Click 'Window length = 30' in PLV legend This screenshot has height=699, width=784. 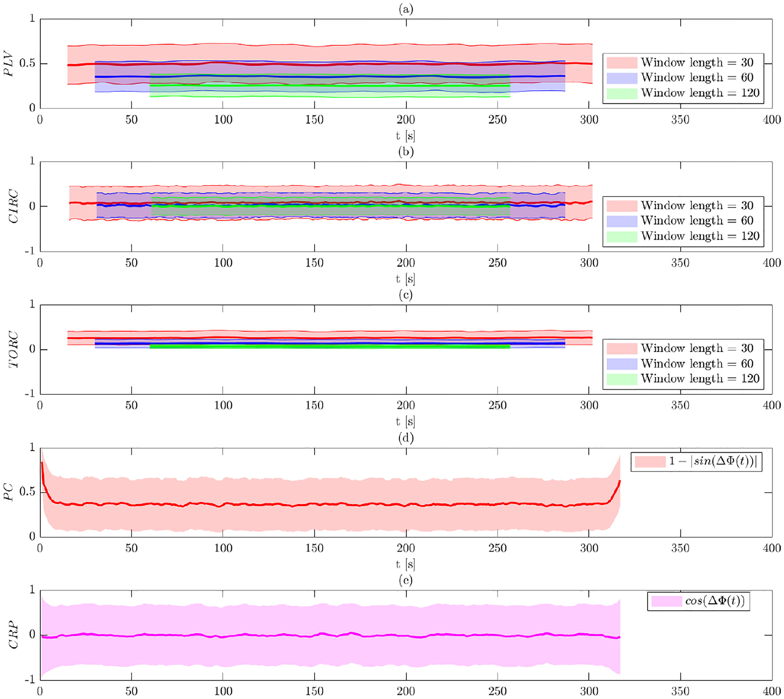697,63
